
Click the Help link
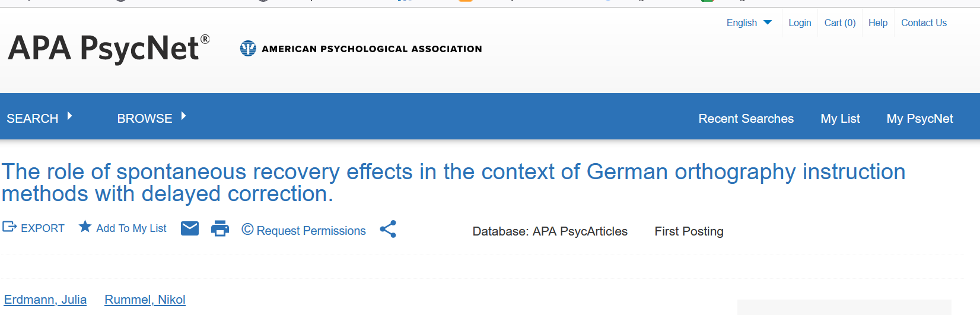point(878,23)
